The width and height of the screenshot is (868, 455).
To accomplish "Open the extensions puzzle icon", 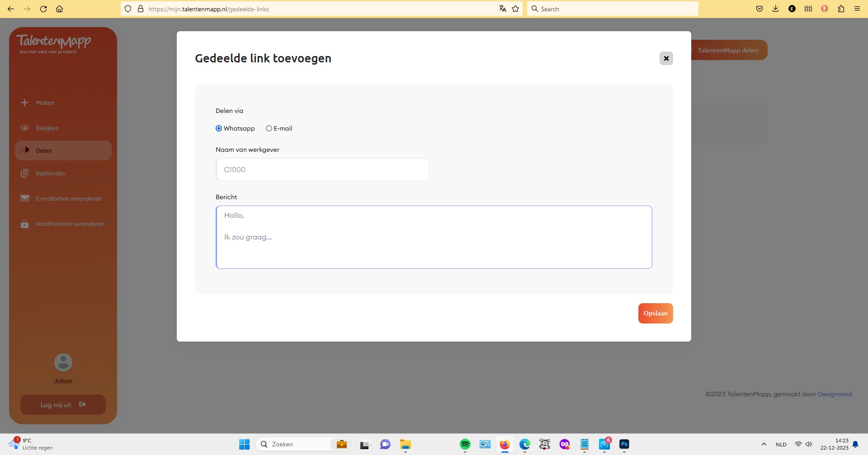I will 841,9.
